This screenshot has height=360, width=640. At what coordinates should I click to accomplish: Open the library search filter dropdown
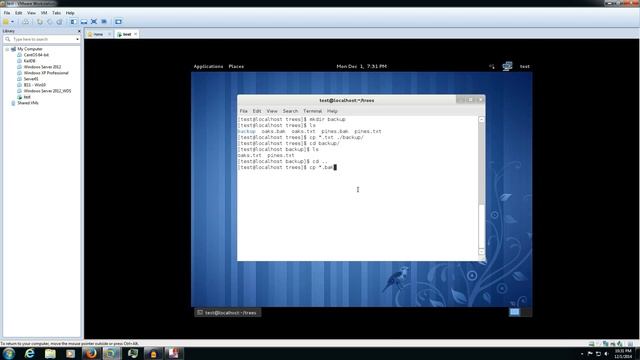click(x=77, y=39)
